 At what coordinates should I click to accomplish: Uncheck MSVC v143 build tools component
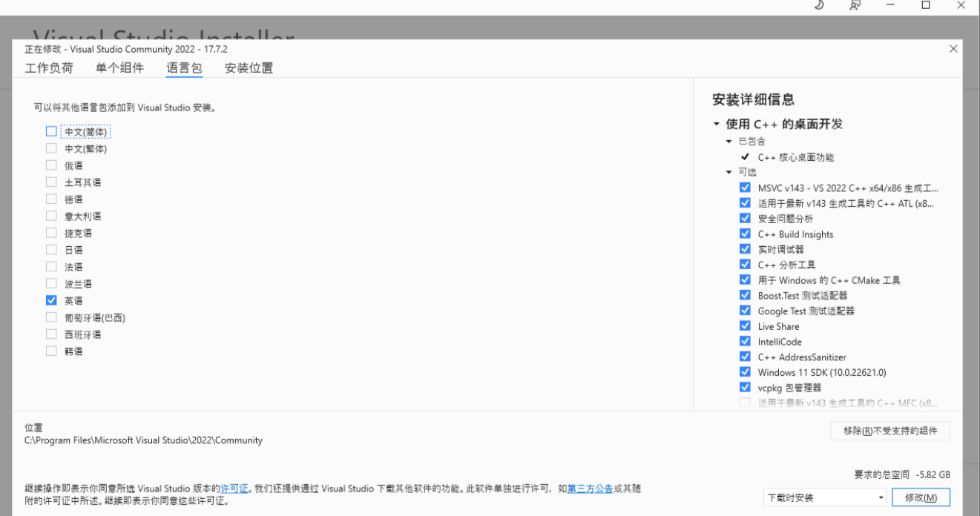[x=745, y=188]
